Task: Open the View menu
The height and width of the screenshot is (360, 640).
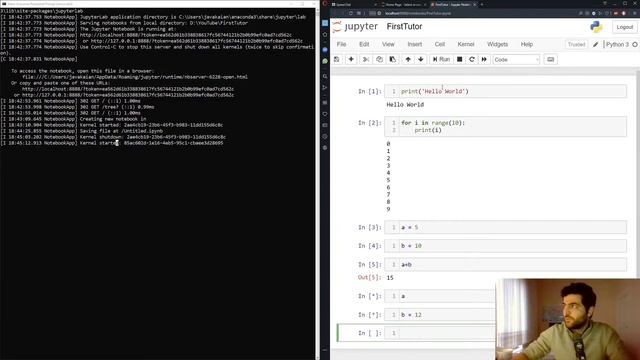Action: pyautogui.click(x=388, y=44)
